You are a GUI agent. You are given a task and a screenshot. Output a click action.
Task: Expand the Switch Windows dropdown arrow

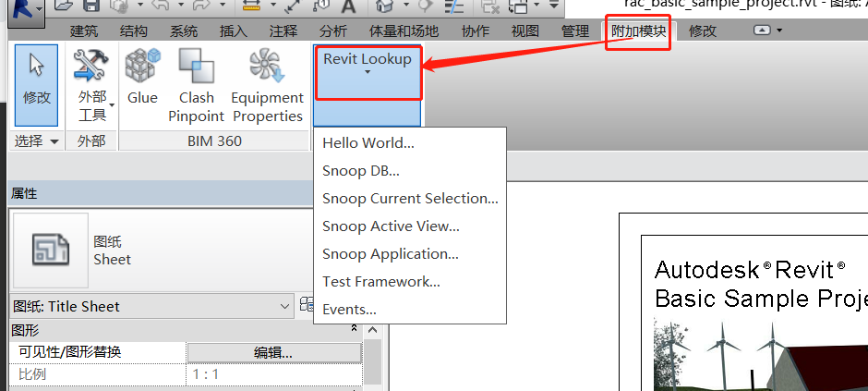(x=538, y=5)
